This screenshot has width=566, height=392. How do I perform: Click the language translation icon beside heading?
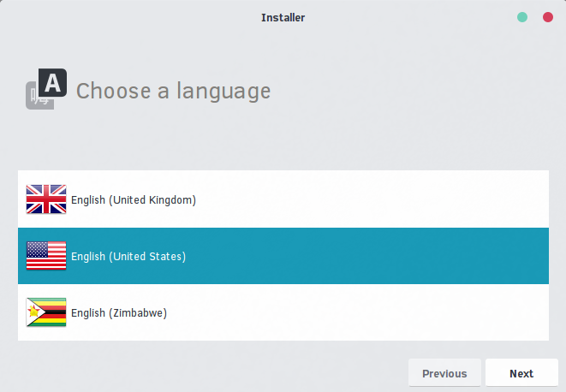[x=46, y=89]
